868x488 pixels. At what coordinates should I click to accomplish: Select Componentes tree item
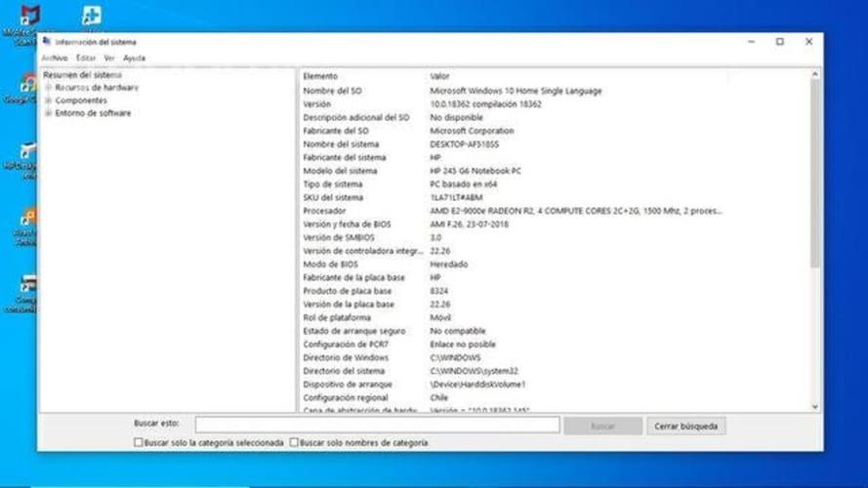click(x=81, y=101)
